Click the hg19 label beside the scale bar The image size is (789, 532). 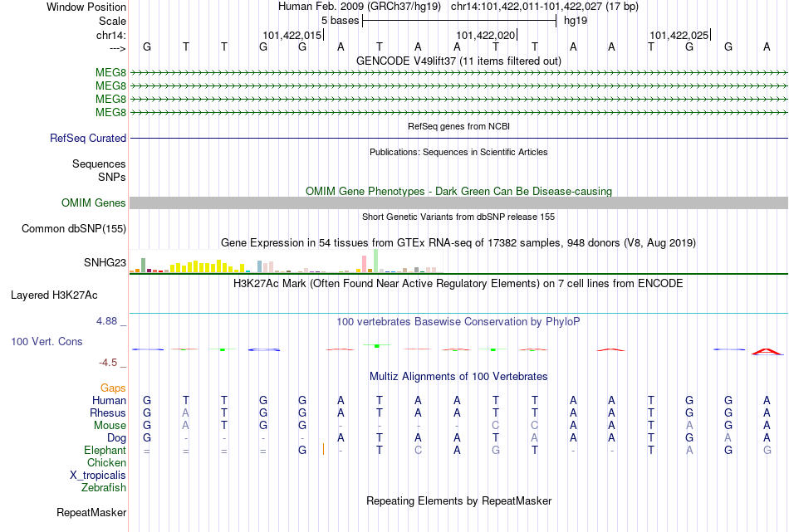(576, 21)
